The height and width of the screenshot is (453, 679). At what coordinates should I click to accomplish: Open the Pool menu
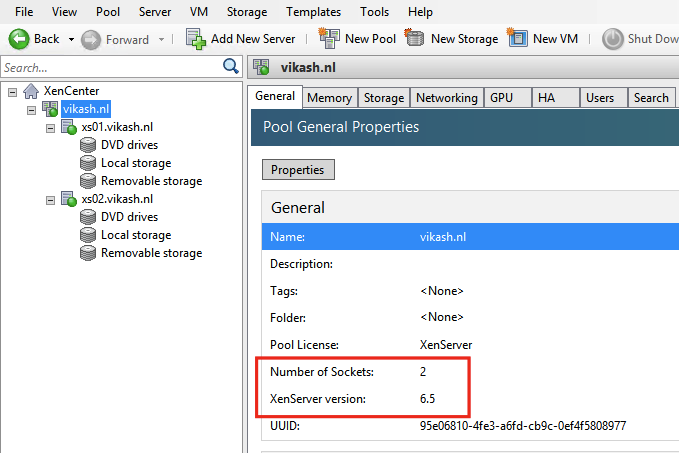tap(108, 12)
